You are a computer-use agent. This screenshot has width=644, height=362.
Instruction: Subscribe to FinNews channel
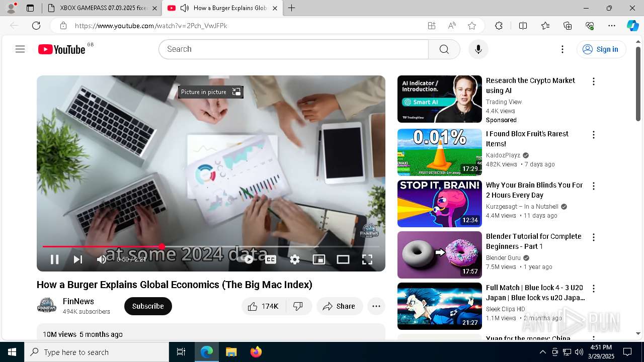tap(148, 306)
